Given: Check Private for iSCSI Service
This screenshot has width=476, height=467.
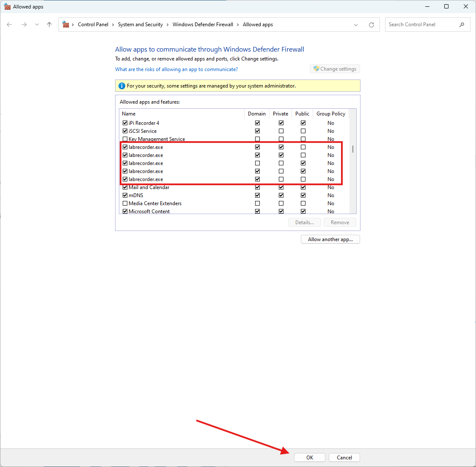Looking at the screenshot, I should [x=281, y=131].
